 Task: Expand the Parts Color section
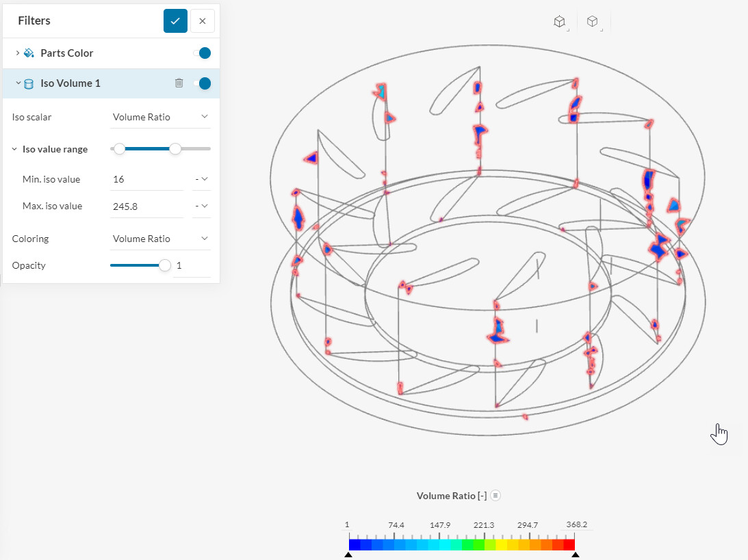coord(17,53)
